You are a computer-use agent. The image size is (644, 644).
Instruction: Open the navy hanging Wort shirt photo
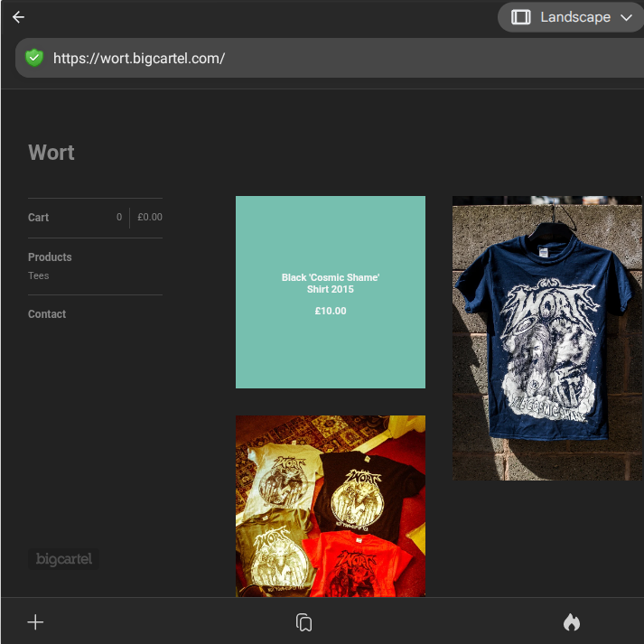(x=547, y=338)
